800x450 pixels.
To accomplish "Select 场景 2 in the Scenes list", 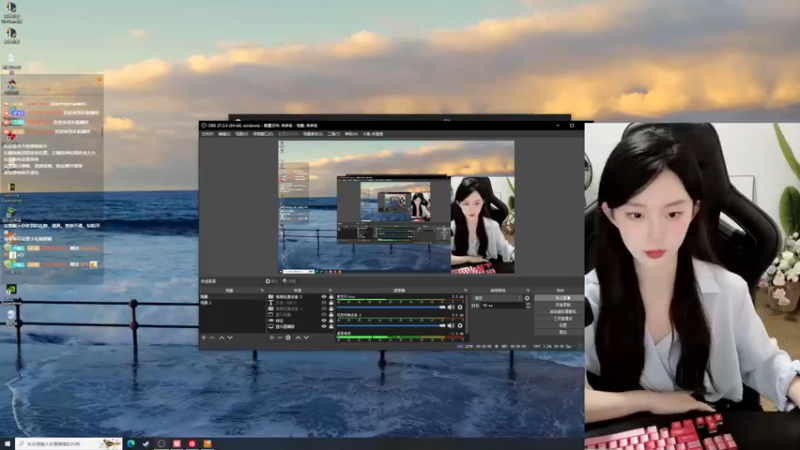I will [x=232, y=303].
